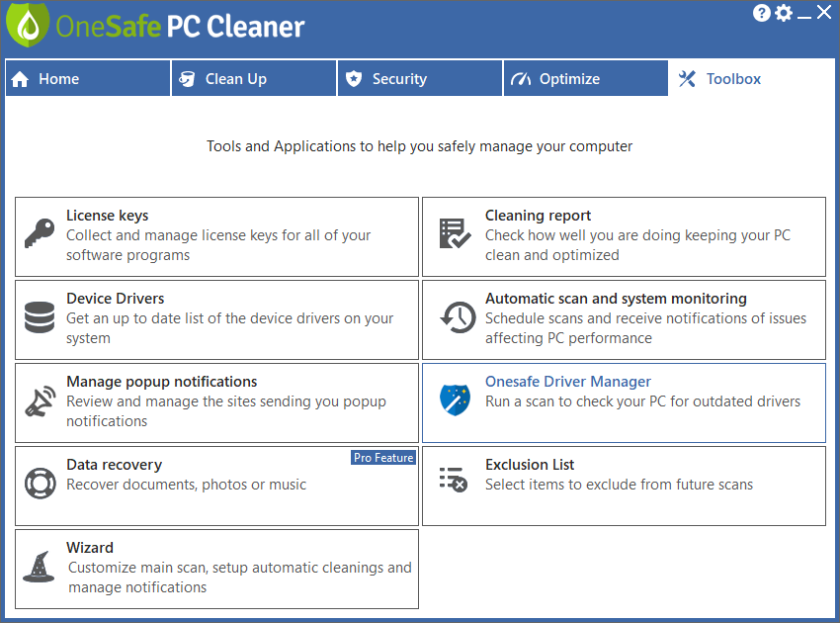840x623 pixels.
Task: Switch to the Home tab
Action: (x=88, y=78)
